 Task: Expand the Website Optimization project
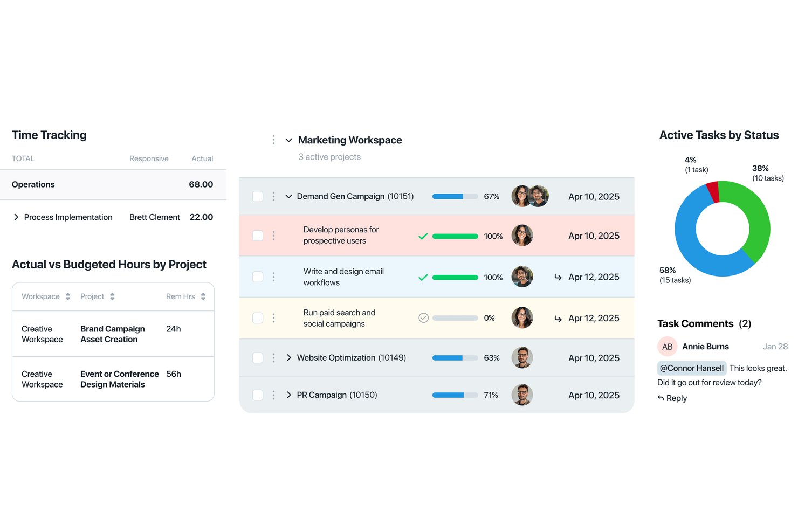(288, 358)
